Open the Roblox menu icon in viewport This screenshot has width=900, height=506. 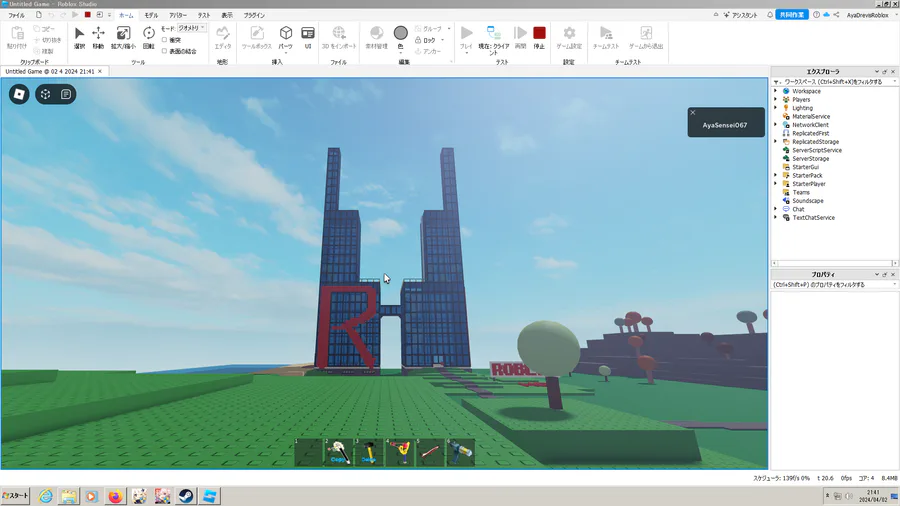tap(19, 94)
